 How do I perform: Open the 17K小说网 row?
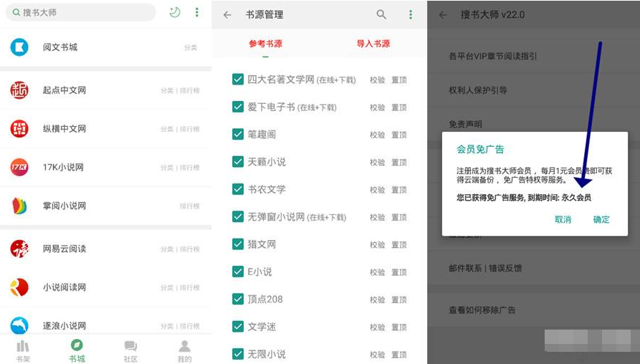click(x=106, y=167)
